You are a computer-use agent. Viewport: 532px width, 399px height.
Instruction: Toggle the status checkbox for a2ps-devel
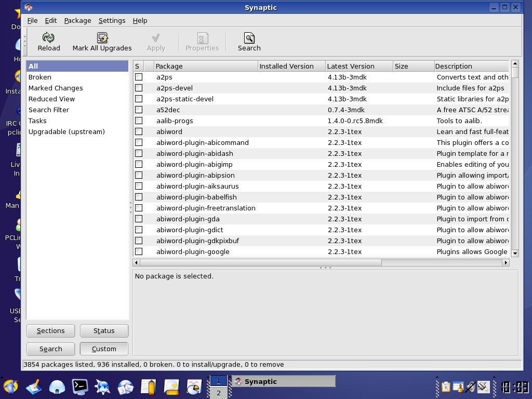pos(139,88)
